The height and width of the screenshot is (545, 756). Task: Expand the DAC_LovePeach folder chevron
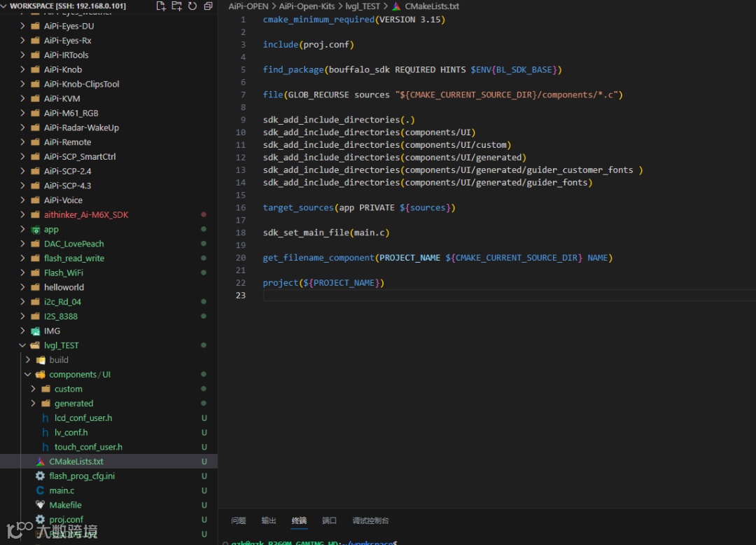(22, 244)
